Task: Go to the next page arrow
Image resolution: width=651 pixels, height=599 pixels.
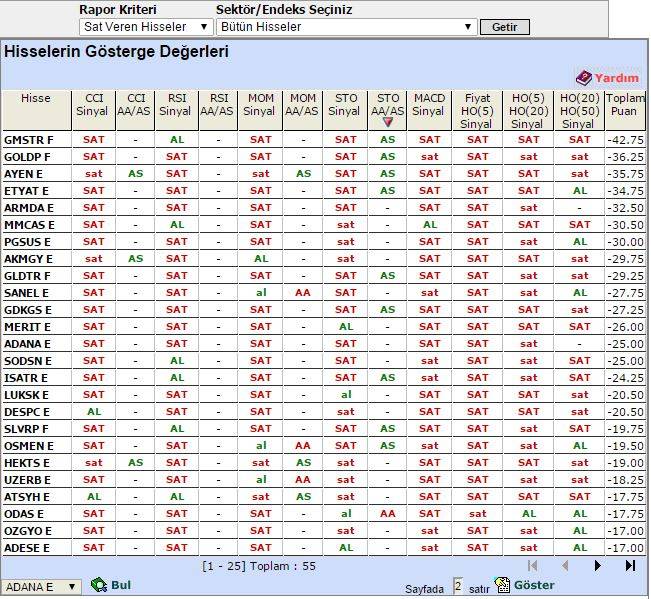Action: click(x=598, y=566)
